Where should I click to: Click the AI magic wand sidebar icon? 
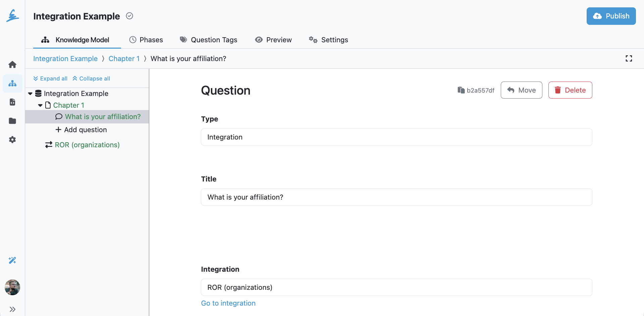coord(12,260)
